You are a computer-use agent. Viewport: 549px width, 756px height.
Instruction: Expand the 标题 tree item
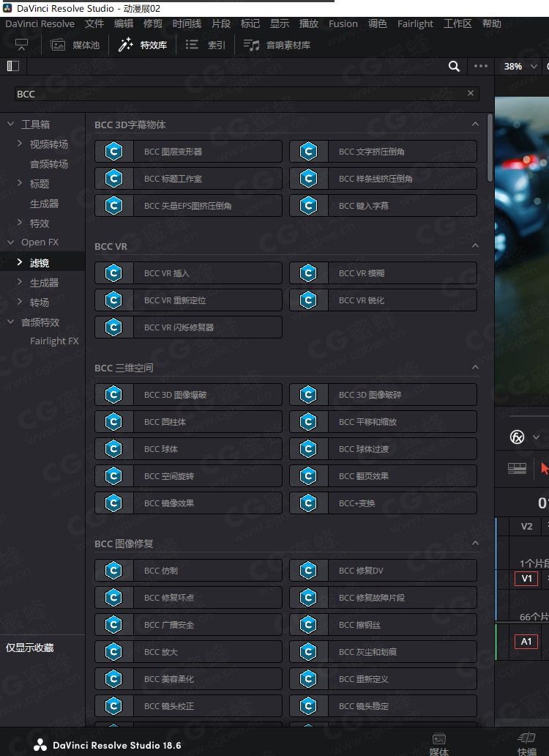20,183
